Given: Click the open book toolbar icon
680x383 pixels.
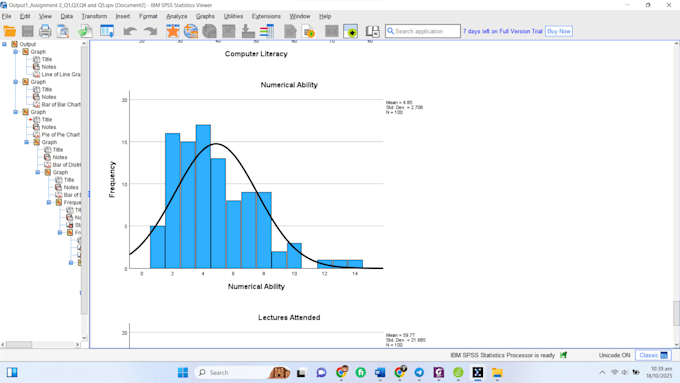Looking at the screenshot, I should (x=372, y=31).
